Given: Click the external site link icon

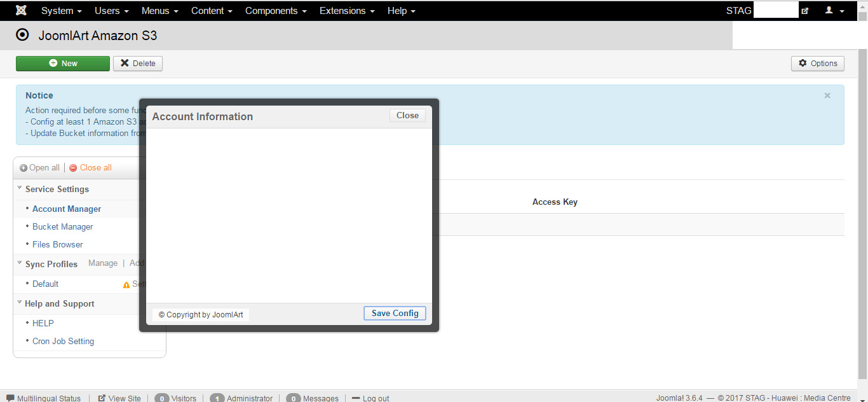Looking at the screenshot, I should (805, 11).
